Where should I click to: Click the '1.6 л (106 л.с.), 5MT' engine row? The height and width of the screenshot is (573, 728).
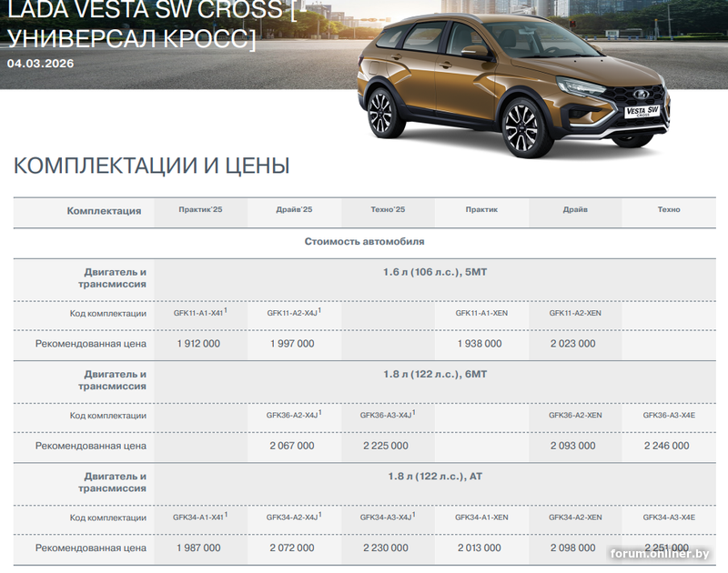(x=435, y=272)
